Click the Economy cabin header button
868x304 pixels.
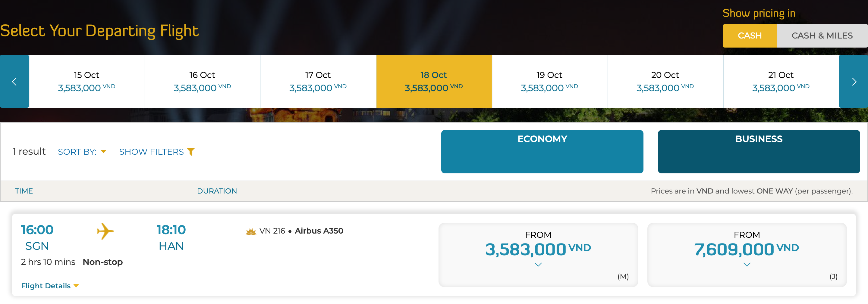point(542,151)
